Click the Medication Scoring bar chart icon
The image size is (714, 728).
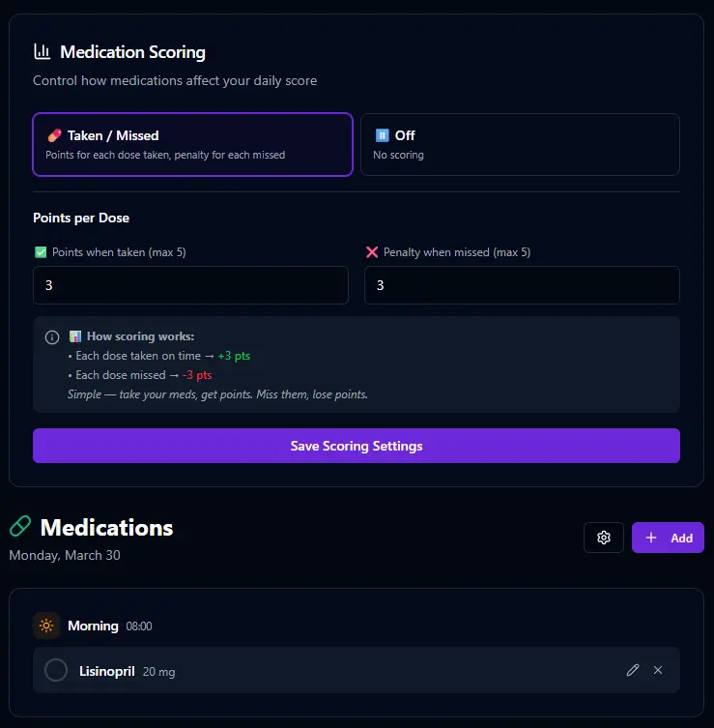42,52
